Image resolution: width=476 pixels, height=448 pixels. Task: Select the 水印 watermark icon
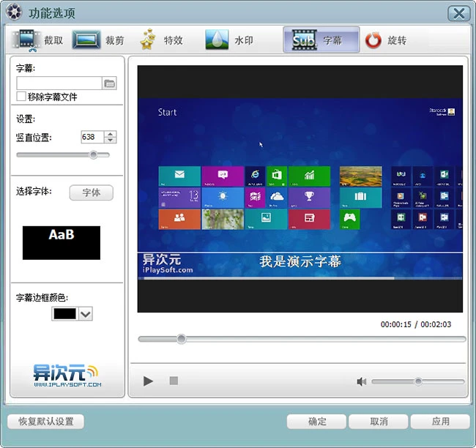pyautogui.click(x=217, y=40)
